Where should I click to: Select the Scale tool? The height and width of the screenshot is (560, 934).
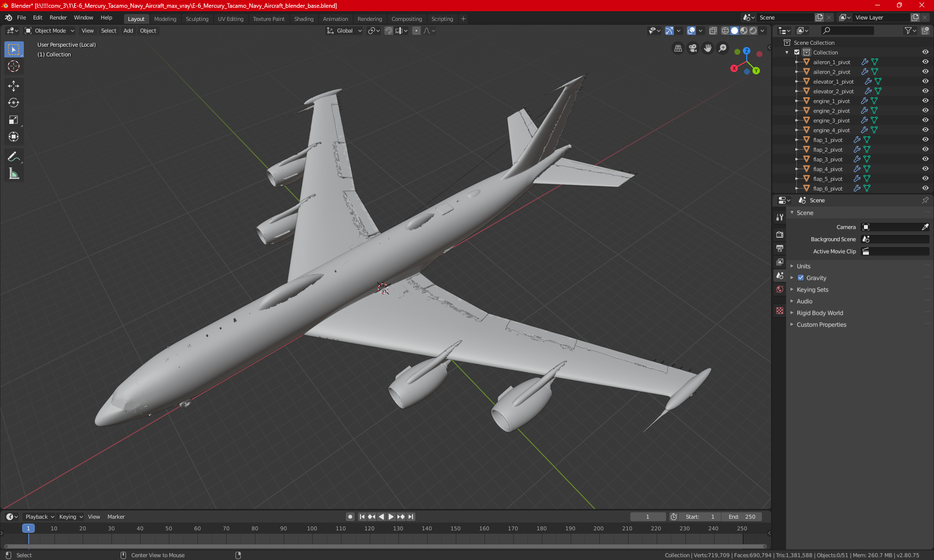coord(14,120)
